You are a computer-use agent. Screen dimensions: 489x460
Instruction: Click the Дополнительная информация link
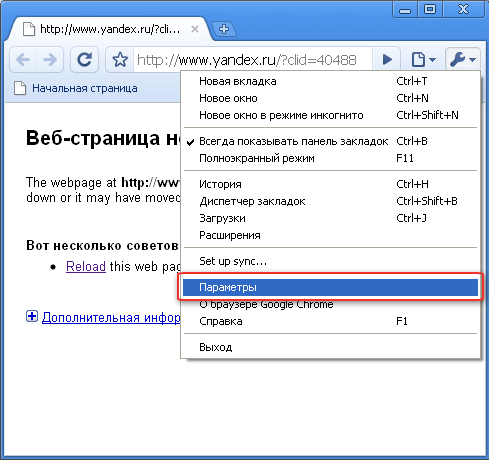click(111, 317)
